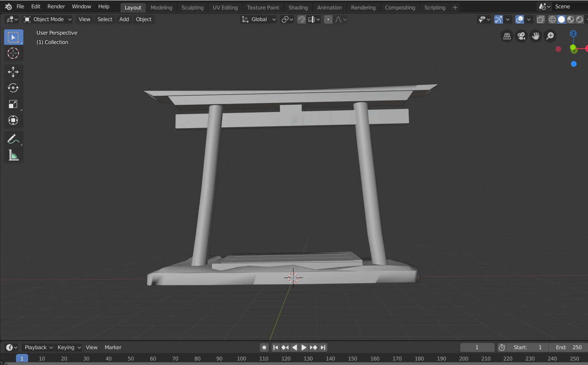Select the Select Box tool

coord(14,37)
